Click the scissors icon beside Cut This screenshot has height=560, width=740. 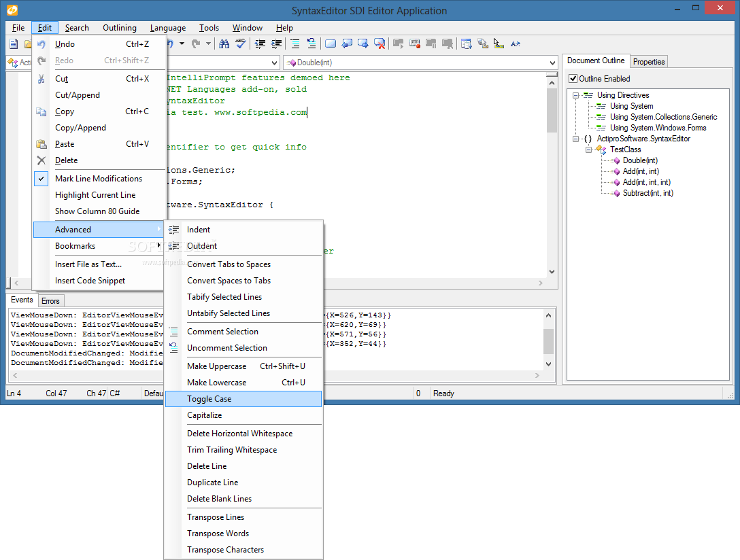tap(41, 79)
